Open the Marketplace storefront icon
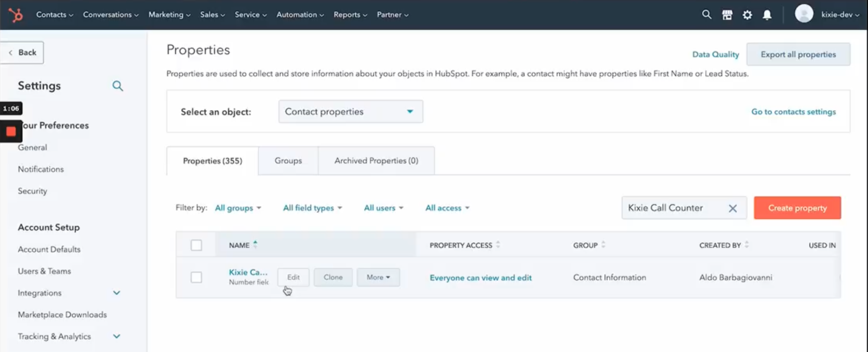This screenshot has width=868, height=352. [727, 15]
